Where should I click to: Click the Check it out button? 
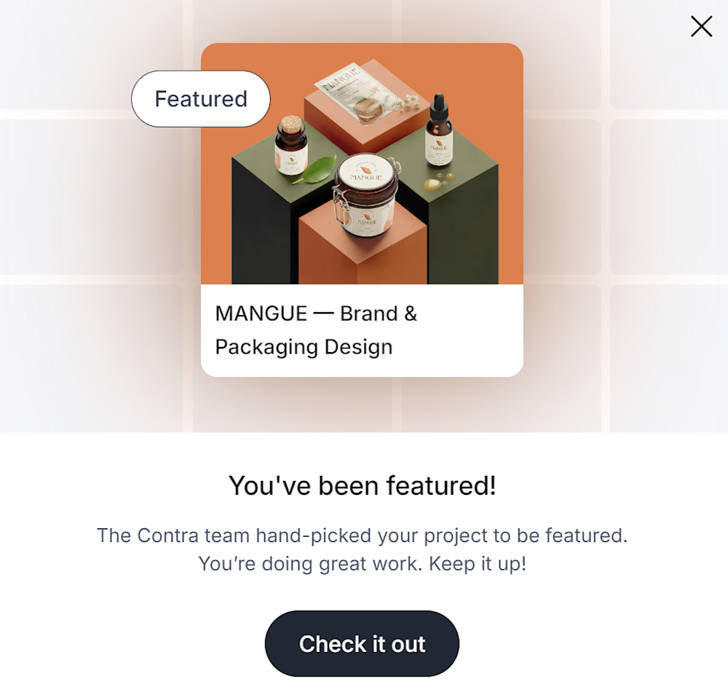(362, 644)
